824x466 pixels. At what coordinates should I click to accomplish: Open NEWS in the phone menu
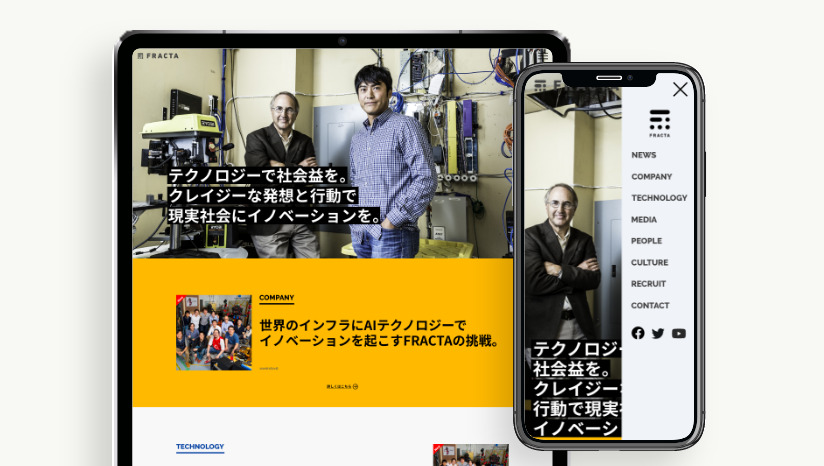(x=644, y=155)
